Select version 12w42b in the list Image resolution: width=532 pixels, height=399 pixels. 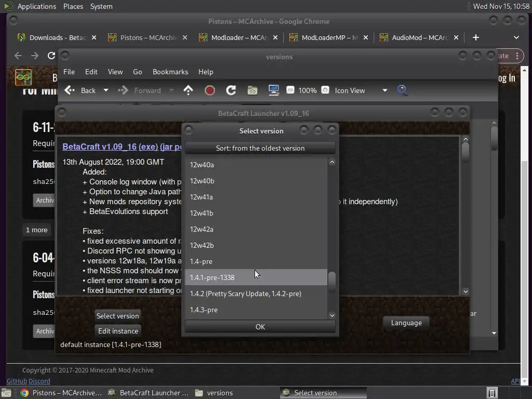click(256, 245)
